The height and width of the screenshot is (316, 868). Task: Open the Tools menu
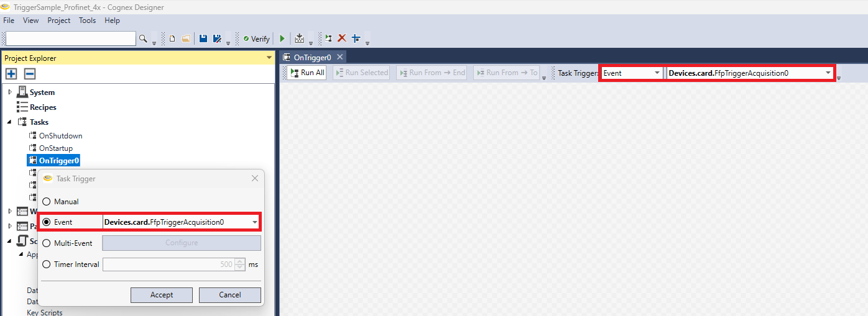pos(88,20)
